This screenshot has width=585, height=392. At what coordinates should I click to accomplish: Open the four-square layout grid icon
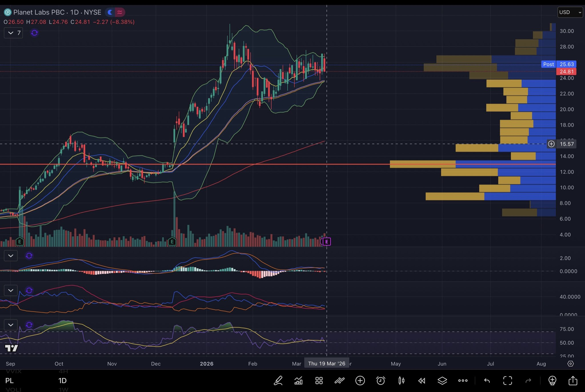[x=319, y=381]
